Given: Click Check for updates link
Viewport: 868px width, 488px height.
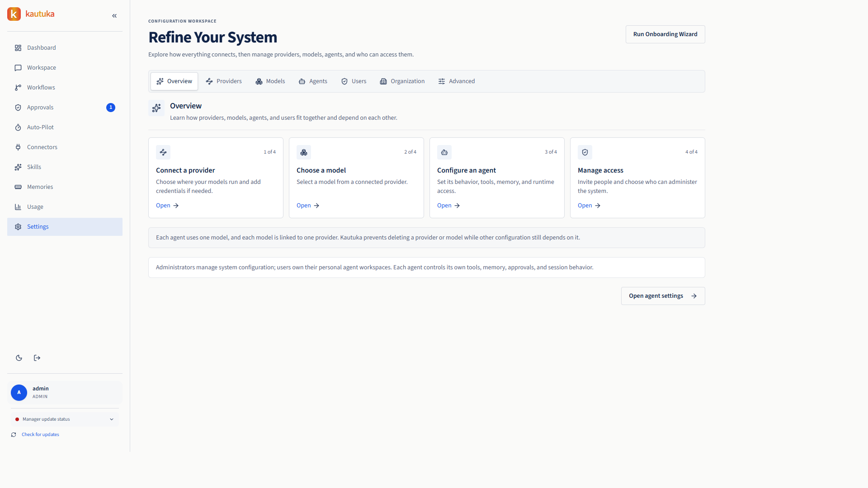Looking at the screenshot, I should coord(40,435).
